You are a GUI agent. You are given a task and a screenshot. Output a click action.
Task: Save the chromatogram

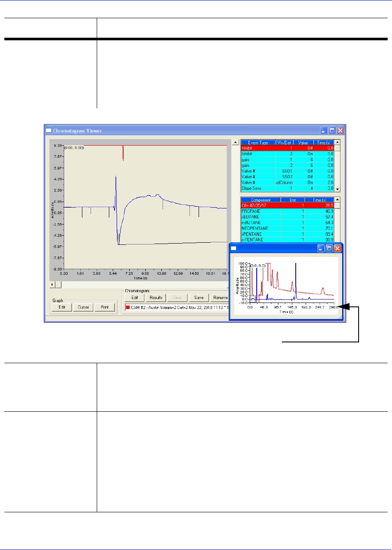[199, 298]
